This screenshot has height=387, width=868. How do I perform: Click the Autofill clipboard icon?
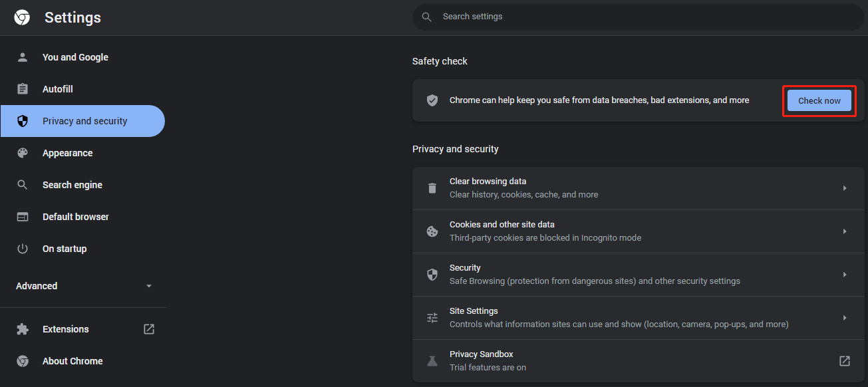(23, 89)
